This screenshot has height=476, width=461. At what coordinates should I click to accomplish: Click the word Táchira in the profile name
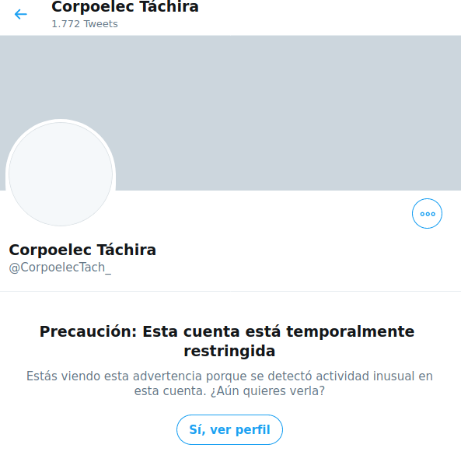coord(127,250)
